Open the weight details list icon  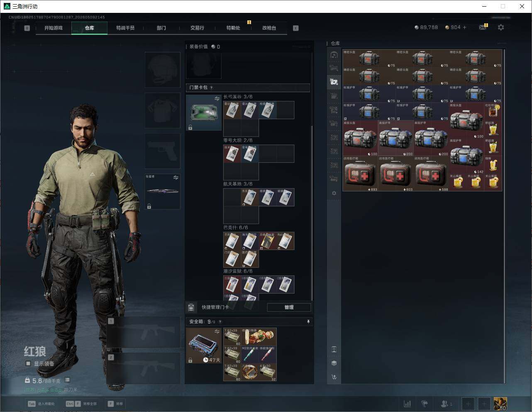coord(67,380)
